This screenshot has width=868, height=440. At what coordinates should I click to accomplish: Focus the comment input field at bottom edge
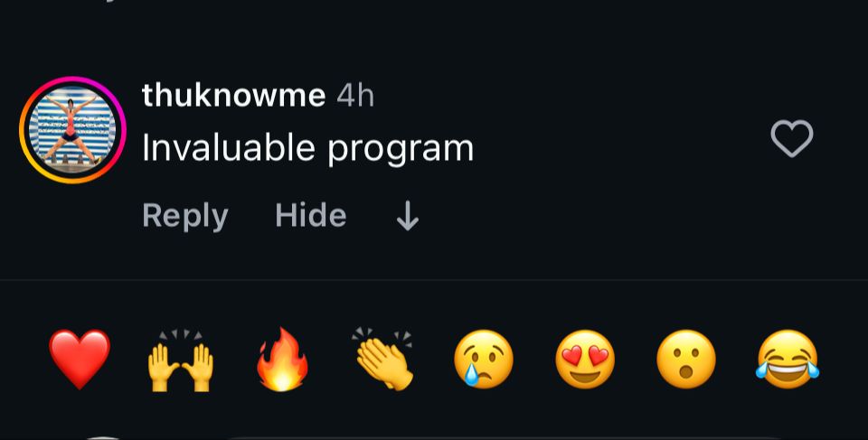504,438
